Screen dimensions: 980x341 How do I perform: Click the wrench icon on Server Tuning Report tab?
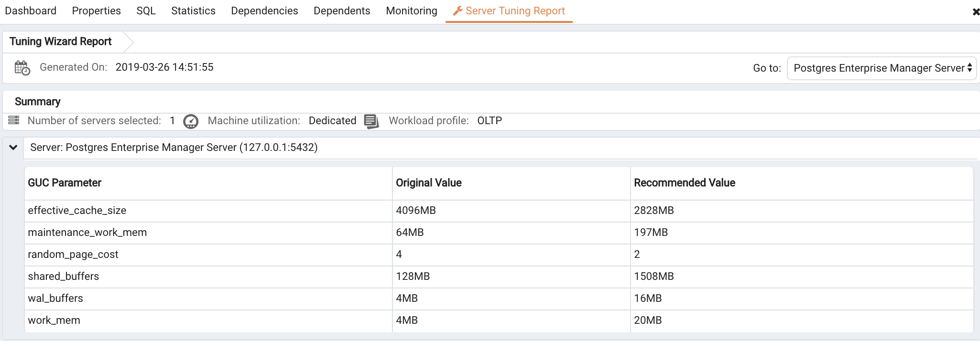tap(457, 11)
